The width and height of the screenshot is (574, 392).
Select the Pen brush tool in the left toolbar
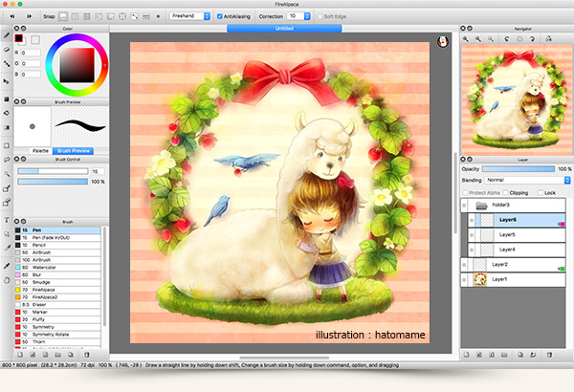[7, 36]
